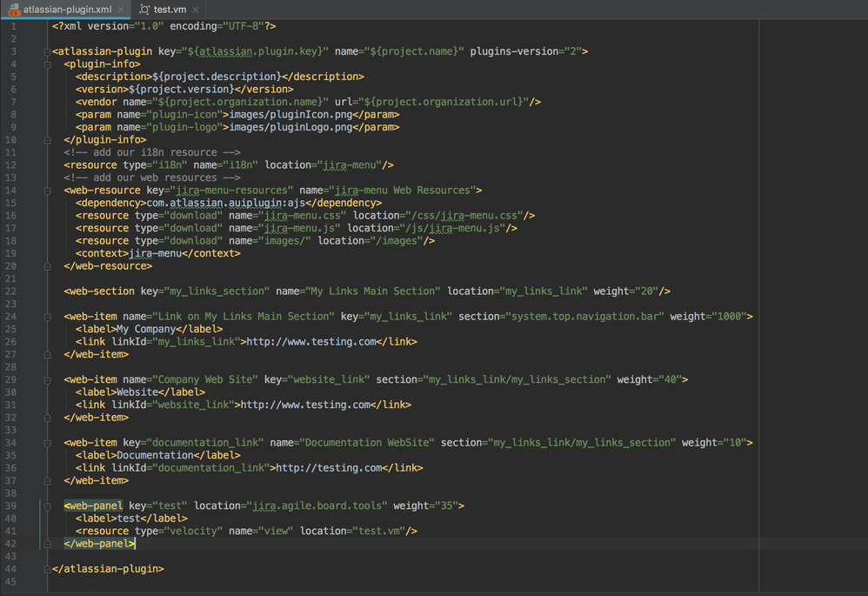Click the 'add our i18n resource' comment
The image size is (868, 596).
pos(152,152)
